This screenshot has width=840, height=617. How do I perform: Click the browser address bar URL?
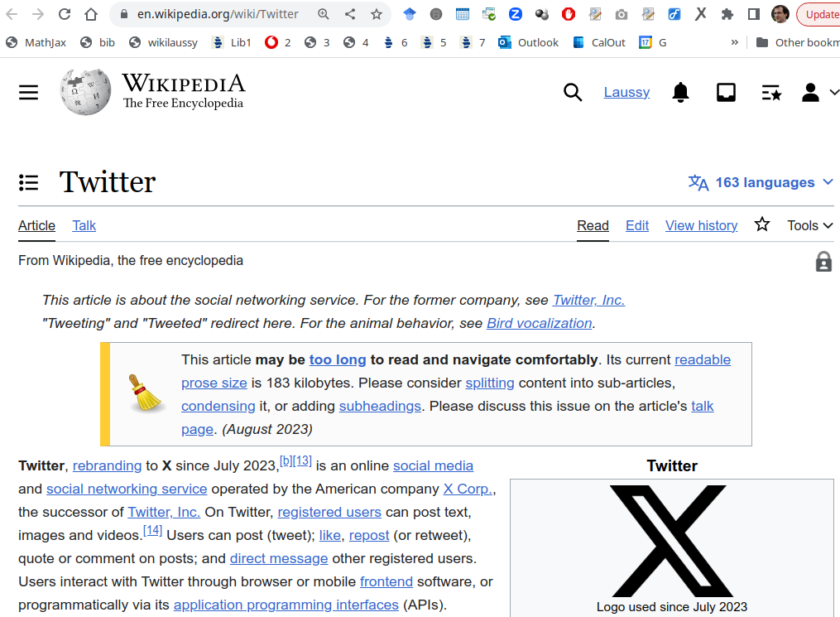(218, 14)
